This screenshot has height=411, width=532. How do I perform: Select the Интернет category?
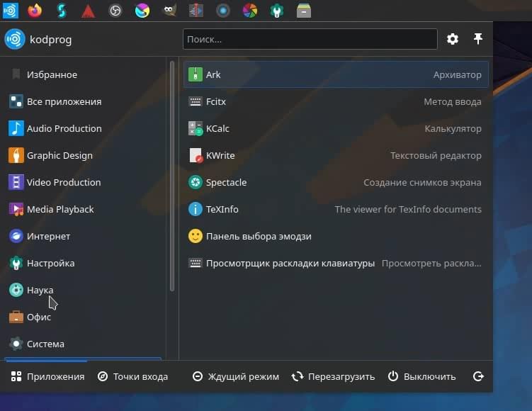coord(84,236)
